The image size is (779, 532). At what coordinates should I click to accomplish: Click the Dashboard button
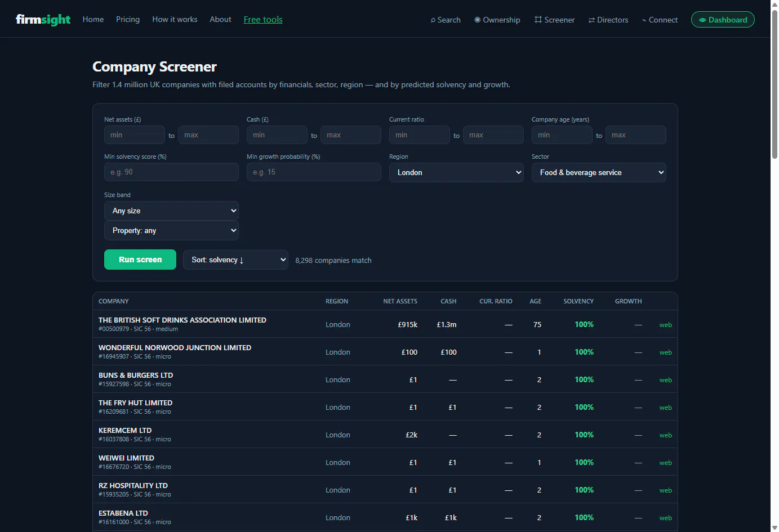pyautogui.click(x=723, y=20)
